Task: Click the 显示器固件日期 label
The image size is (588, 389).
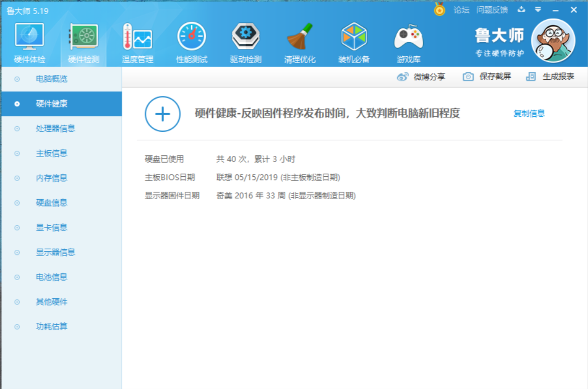Action: pos(172,196)
